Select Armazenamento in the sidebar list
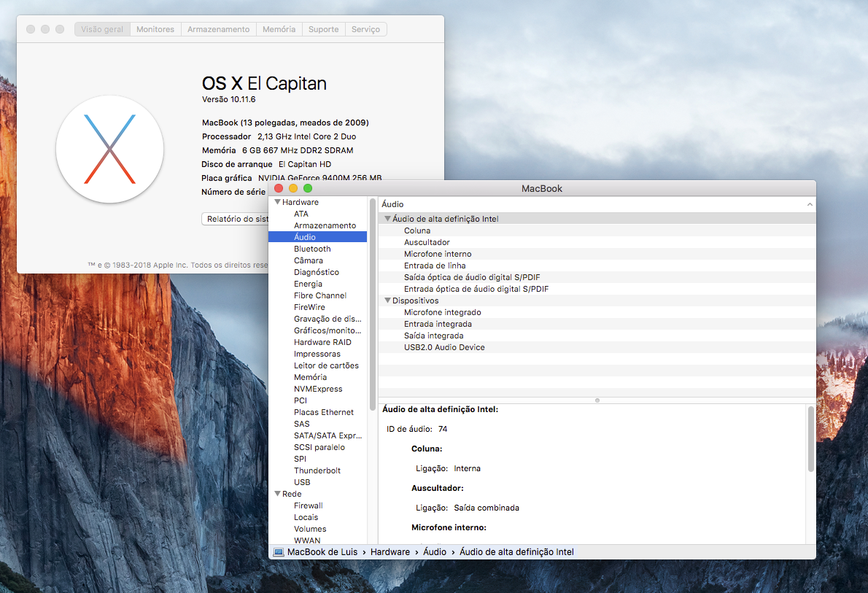 click(325, 225)
